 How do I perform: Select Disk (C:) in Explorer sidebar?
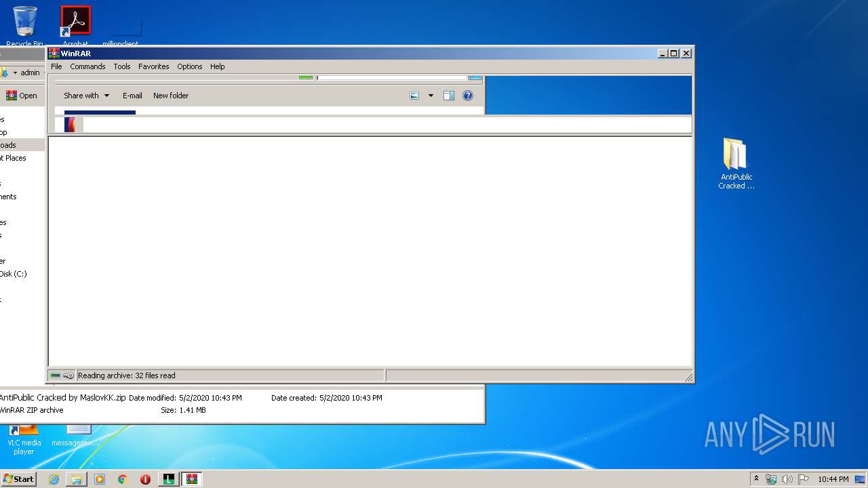pyautogui.click(x=14, y=274)
